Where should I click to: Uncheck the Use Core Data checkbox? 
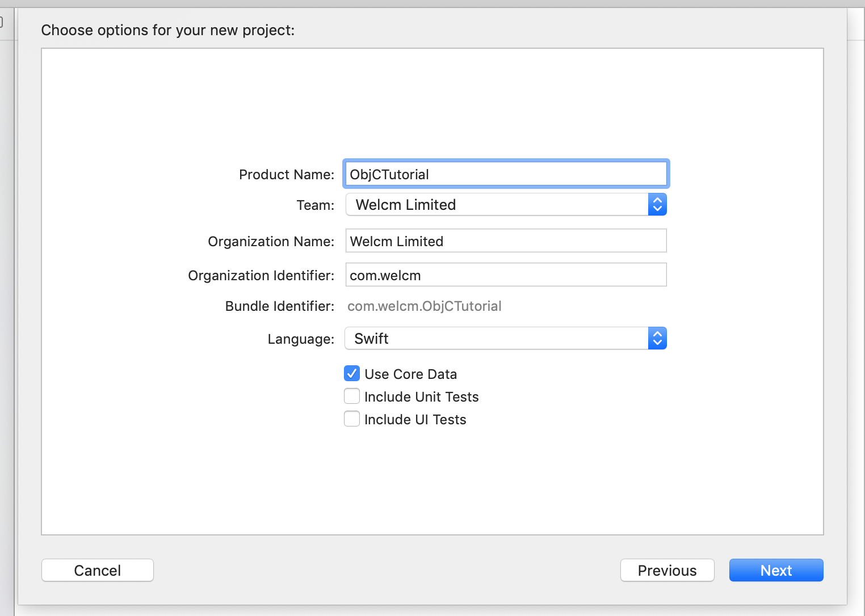352,373
